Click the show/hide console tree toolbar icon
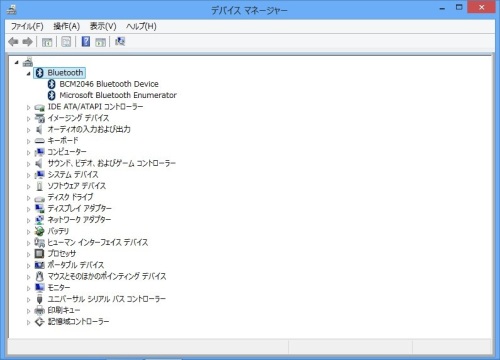Screen dimensions: 500x360 (x=47, y=42)
